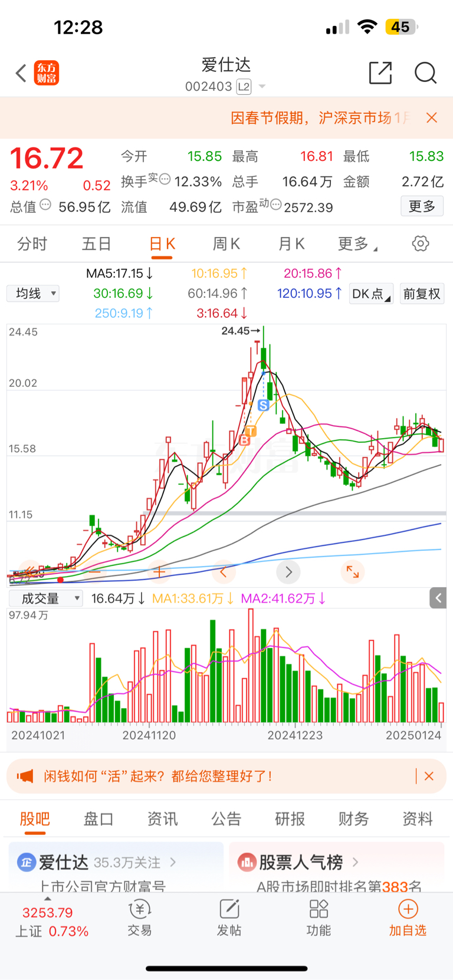
Task: Tap the share icon at top
Action: point(380,73)
